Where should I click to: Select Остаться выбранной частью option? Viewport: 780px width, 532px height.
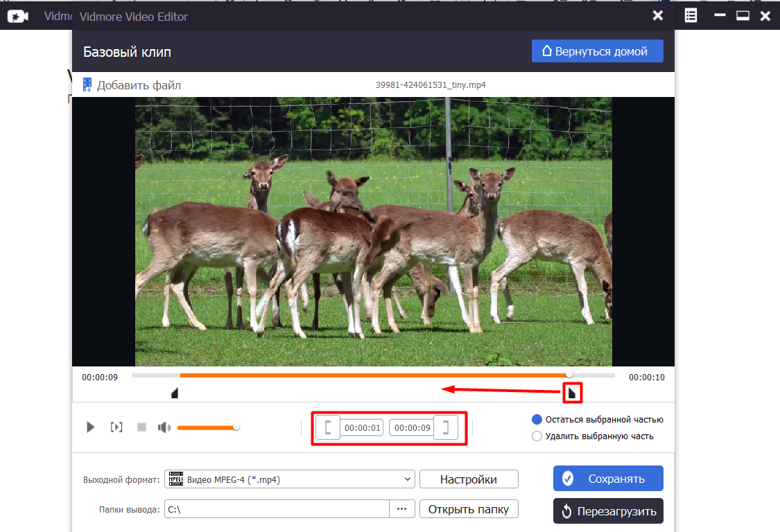(x=537, y=420)
